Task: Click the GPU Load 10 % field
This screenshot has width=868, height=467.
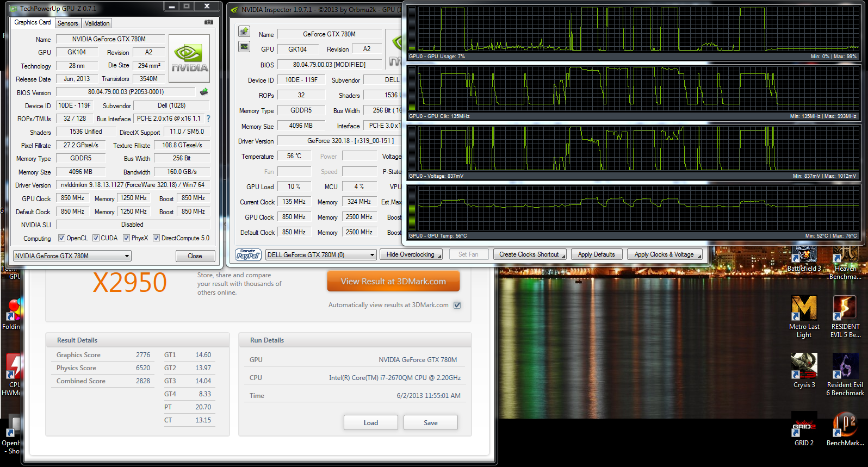Action: click(294, 186)
